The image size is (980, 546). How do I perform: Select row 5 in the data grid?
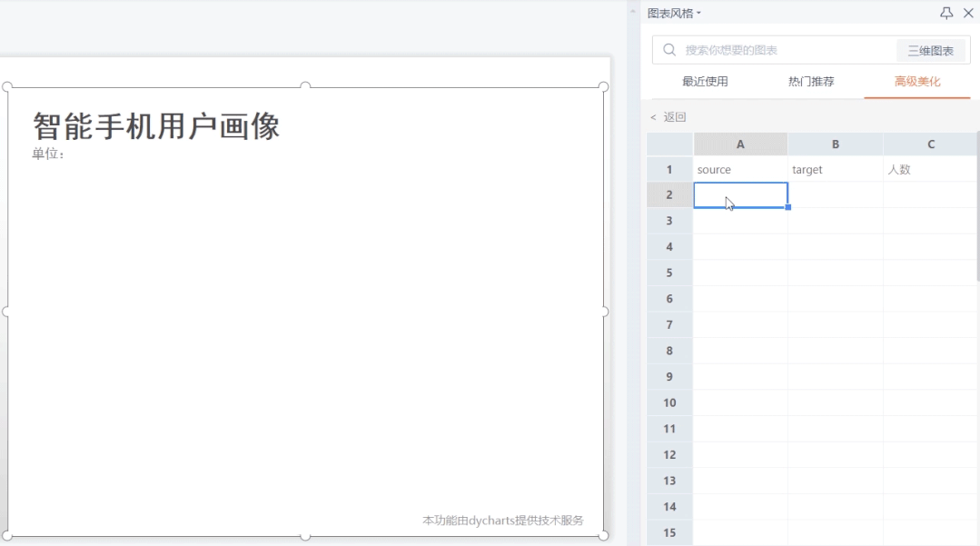point(669,273)
